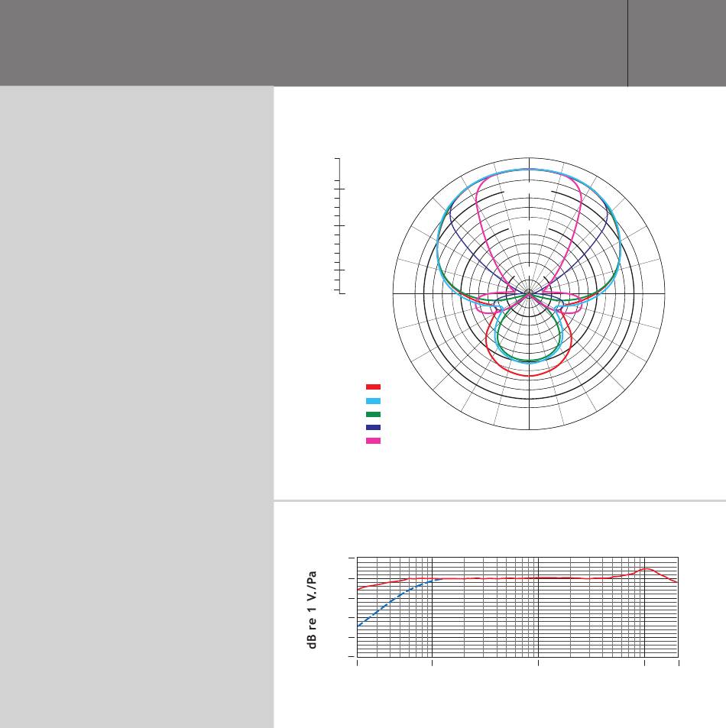
Task: Select the magenta legend swatch
Action: 373,441
